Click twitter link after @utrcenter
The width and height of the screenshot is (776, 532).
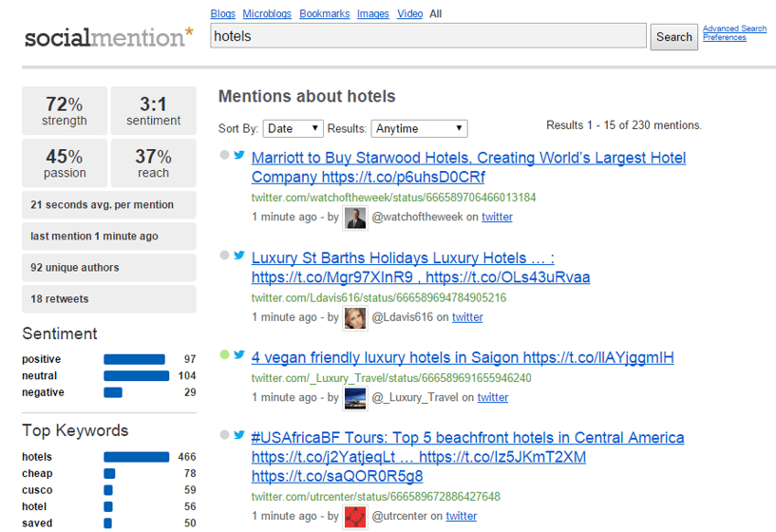[x=462, y=516]
